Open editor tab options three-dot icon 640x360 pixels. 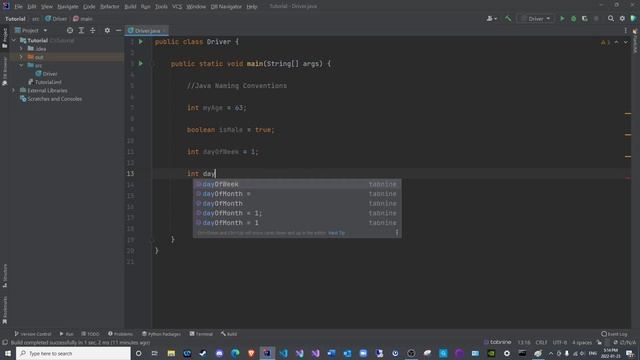coord(625,31)
